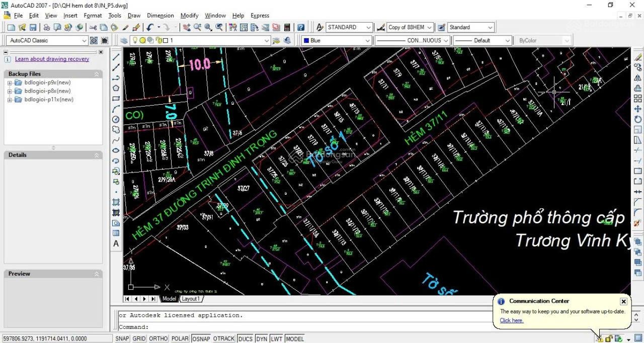Switch to the Layout1 tab

(x=191, y=299)
